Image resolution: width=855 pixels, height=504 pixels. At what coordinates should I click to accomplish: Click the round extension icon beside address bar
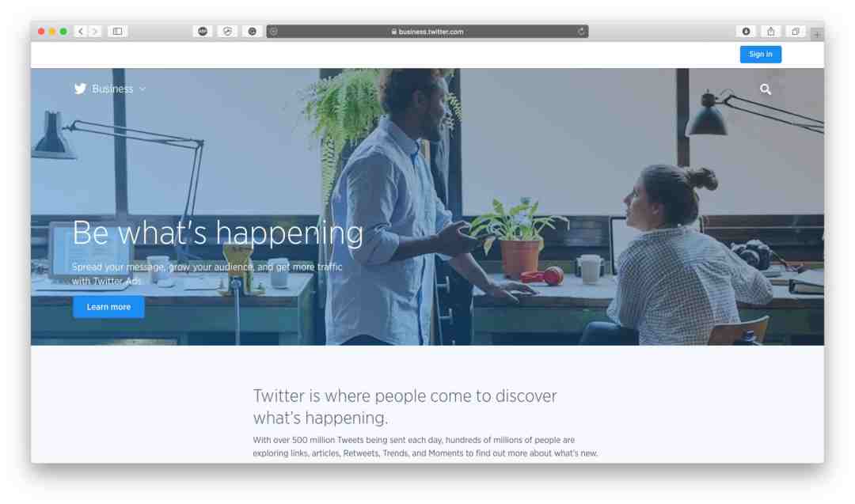[252, 32]
